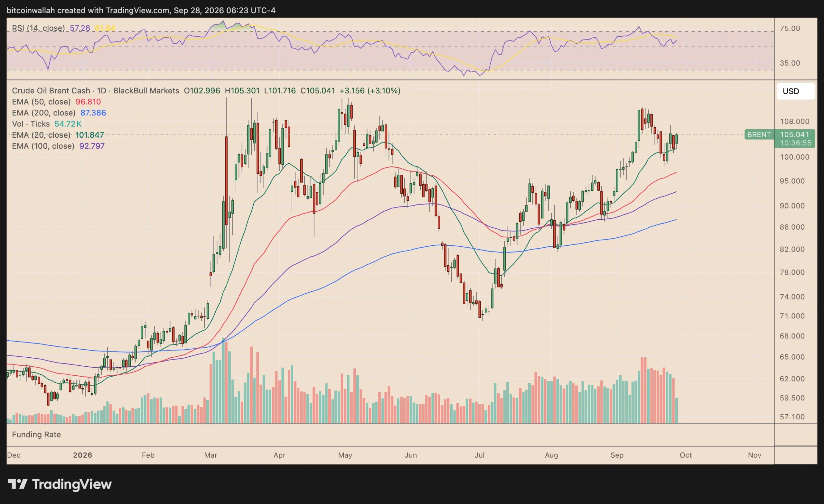Open the Funding Rate pane label
824x504 pixels.
pos(36,435)
